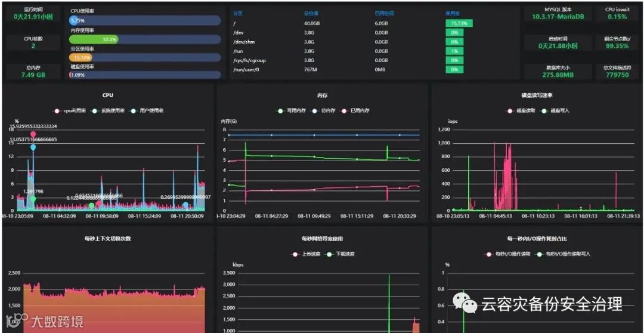Viewport: 644px width, 333px height.
Task: Click the 运行时间 0天21.91小时 card
Action: coord(33,14)
